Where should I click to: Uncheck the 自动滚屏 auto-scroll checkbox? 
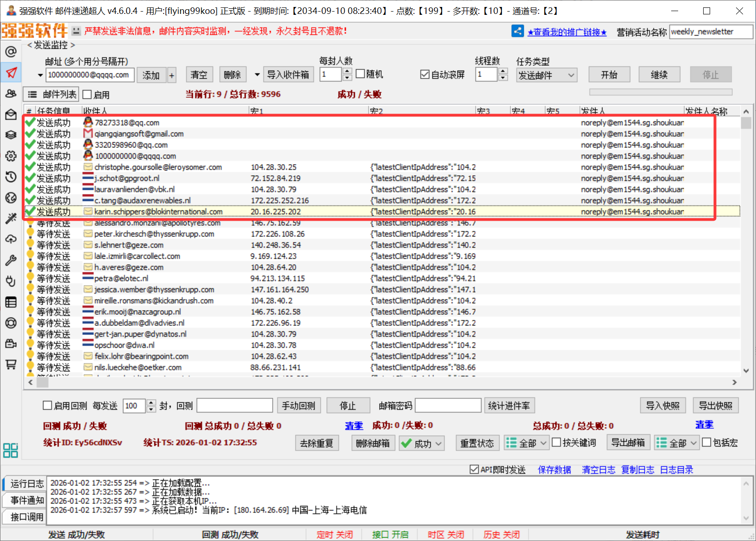point(425,75)
